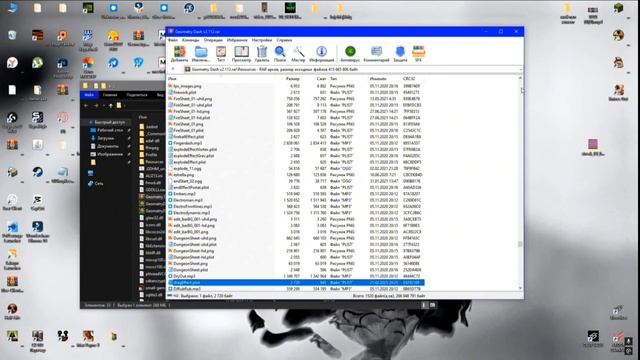Screen dimensions: 640x360
Task: Click the scroll-down arrow of the file list
Action: [x=520, y=288]
